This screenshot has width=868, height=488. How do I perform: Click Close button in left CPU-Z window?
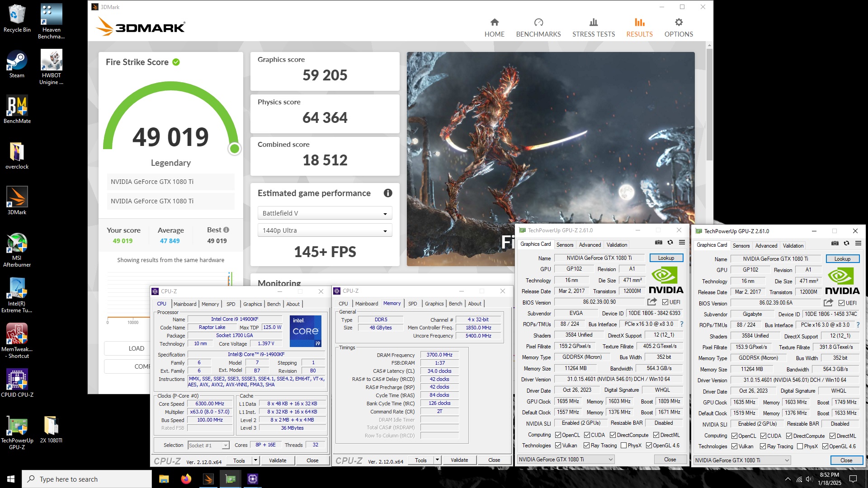coord(312,460)
